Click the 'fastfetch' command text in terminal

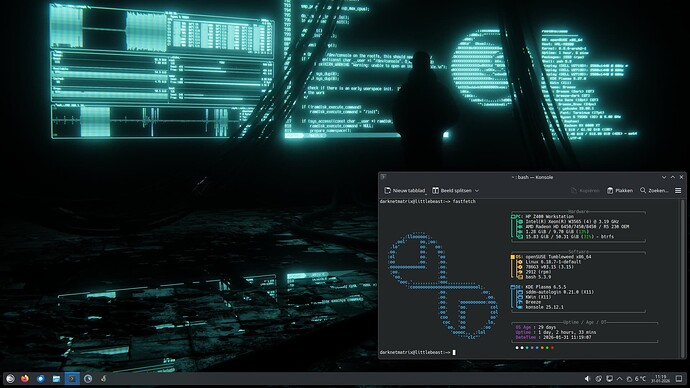(464, 201)
